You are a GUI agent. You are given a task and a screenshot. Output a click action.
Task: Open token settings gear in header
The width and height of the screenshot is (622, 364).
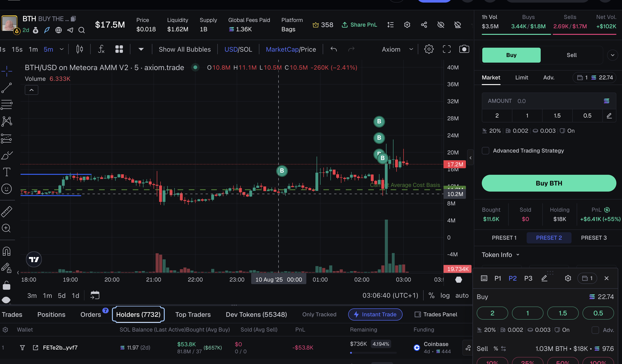click(x=407, y=25)
